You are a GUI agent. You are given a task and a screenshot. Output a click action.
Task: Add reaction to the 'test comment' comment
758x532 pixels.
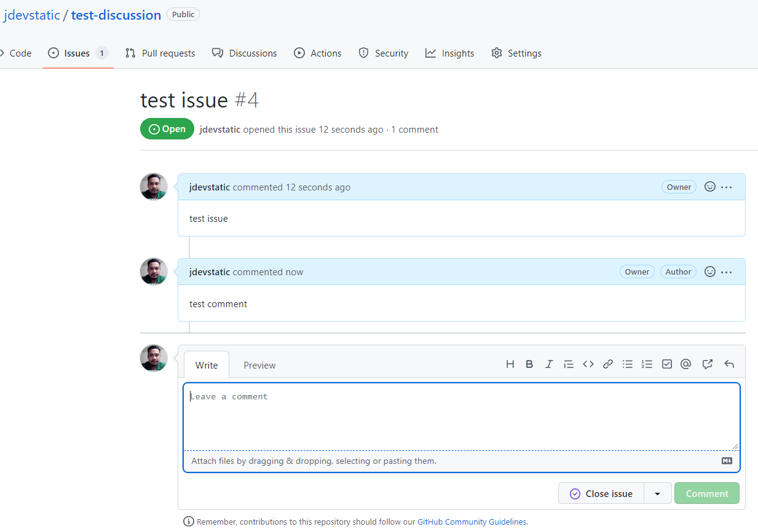[709, 272]
